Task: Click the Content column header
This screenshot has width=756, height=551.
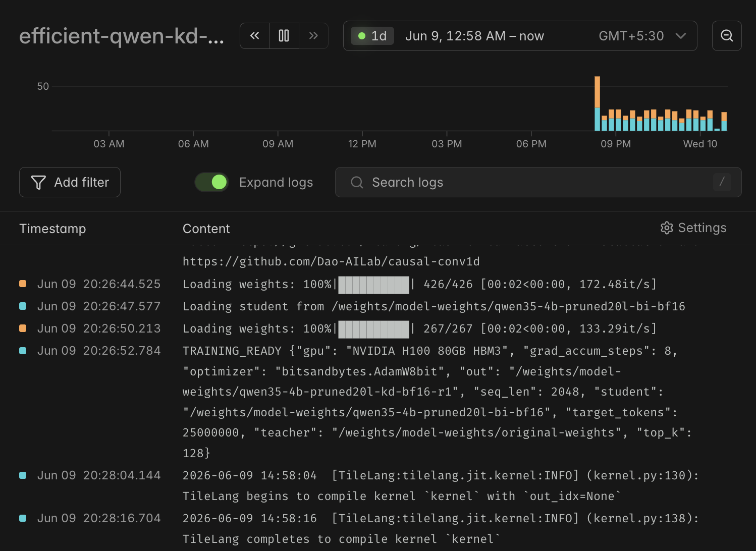Action: coord(206,229)
